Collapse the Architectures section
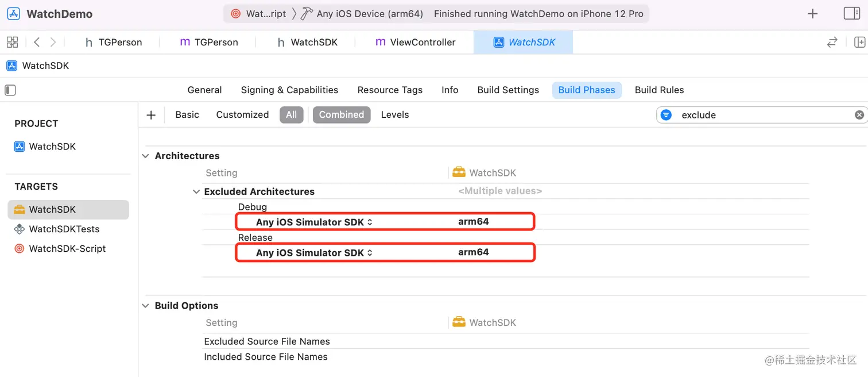This screenshot has width=868, height=377. click(146, 156)
